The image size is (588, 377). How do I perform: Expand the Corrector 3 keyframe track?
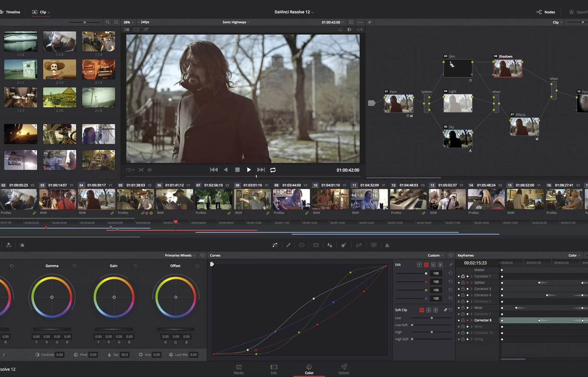pyautogui.click(x=472, y=289)
